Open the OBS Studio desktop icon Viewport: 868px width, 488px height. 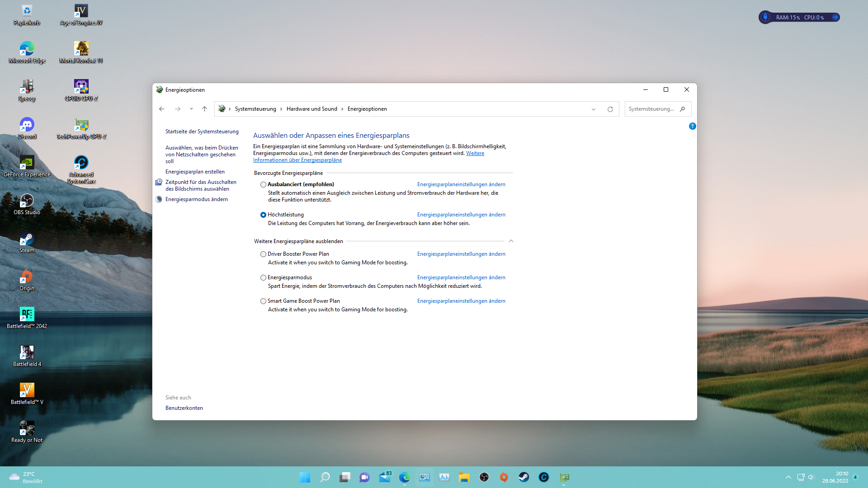coord(27,204)
